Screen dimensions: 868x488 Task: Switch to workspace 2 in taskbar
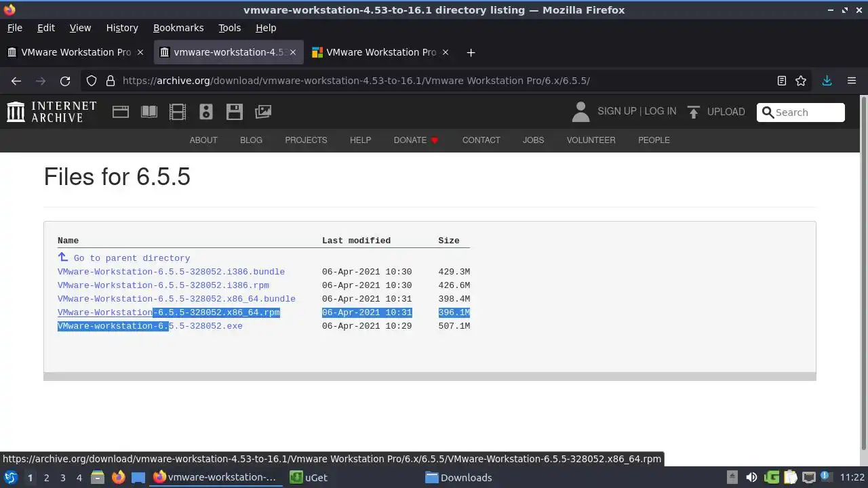(x=46, y=478)
